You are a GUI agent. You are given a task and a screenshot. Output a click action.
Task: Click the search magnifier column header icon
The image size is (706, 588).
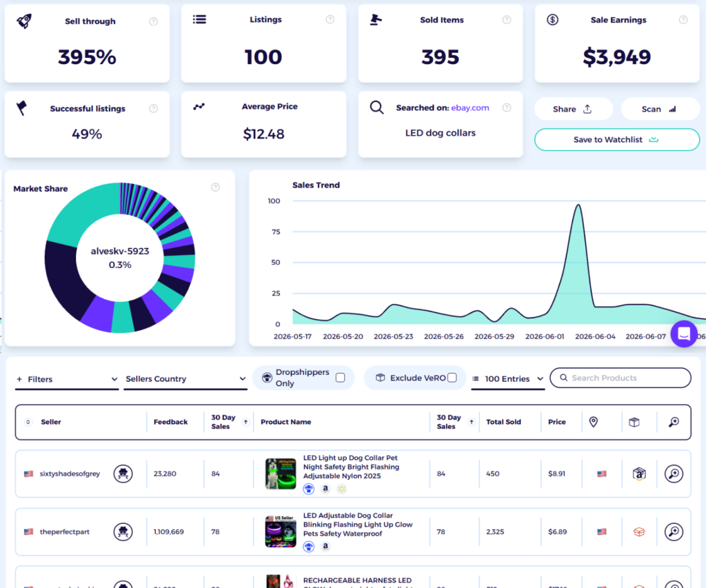(674, 422)
